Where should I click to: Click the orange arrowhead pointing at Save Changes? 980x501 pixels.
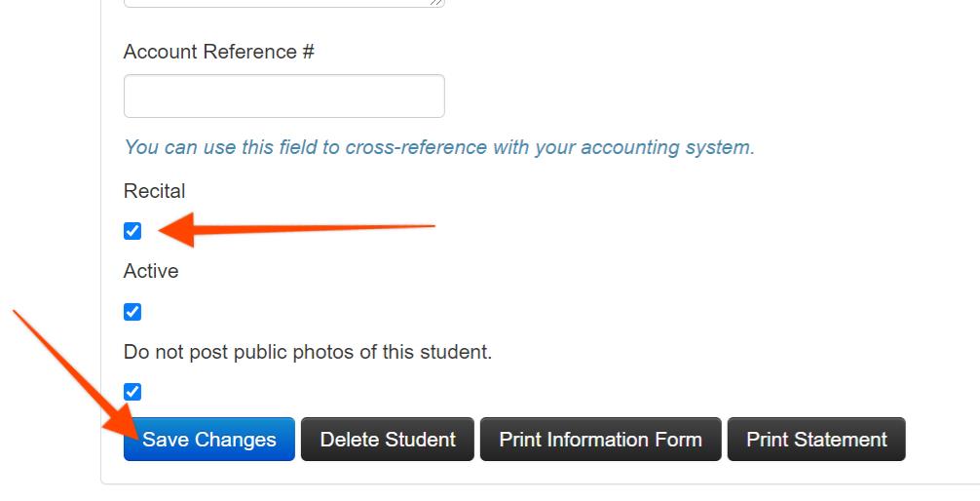(122, 421)
